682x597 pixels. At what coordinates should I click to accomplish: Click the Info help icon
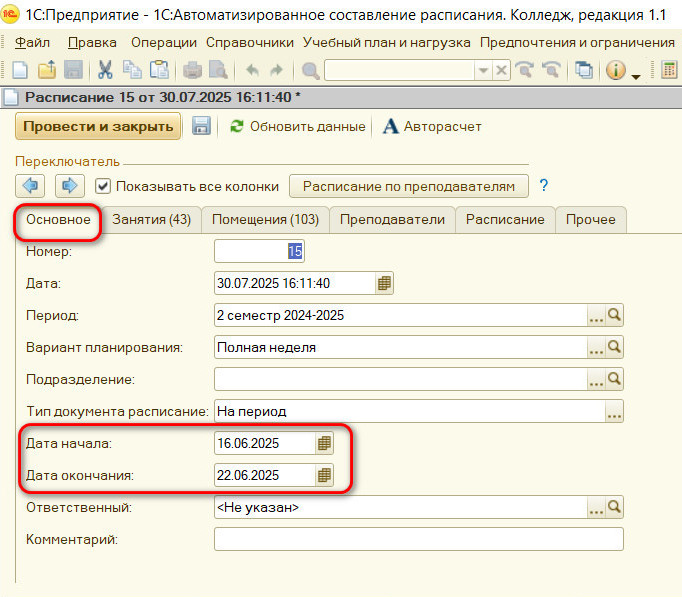615,70
